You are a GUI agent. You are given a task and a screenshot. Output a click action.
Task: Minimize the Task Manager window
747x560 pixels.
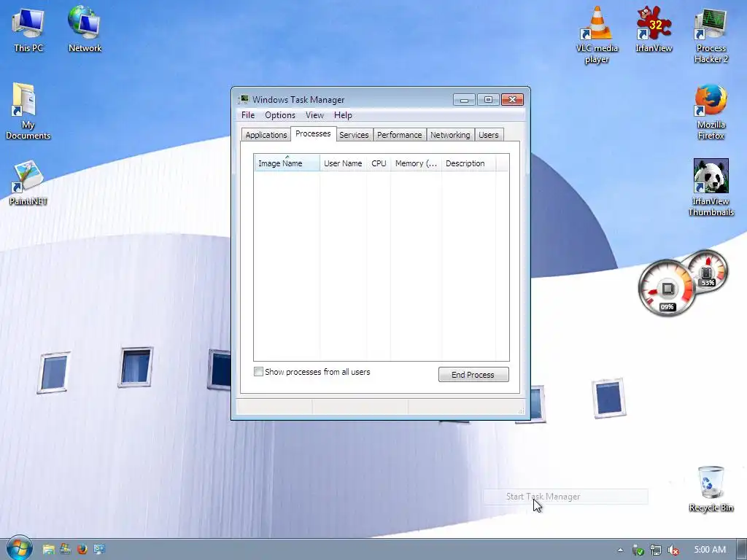pos(464,99)
